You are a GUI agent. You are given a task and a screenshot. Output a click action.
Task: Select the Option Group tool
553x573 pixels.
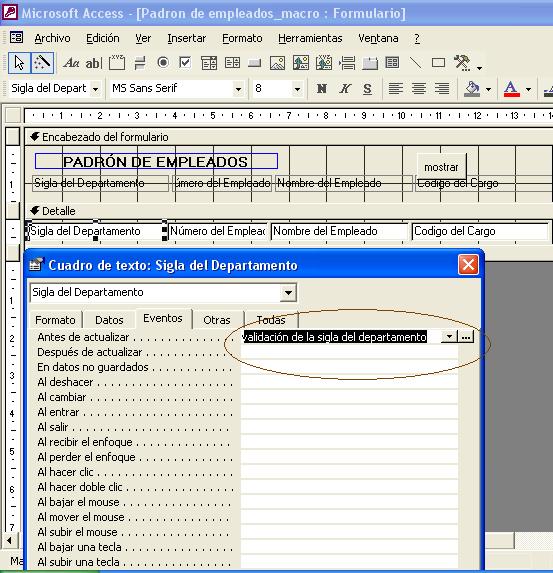pos(117,63)
